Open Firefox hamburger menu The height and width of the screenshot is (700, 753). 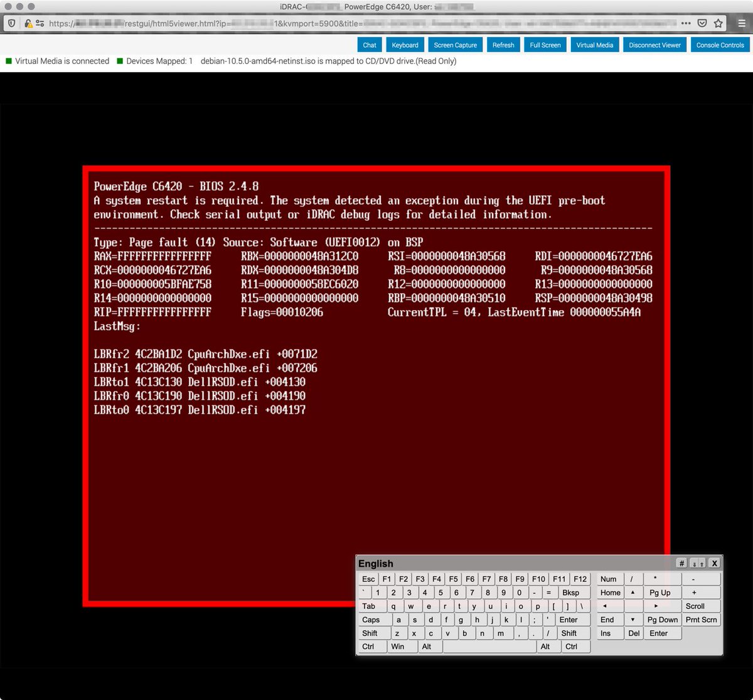pyautogui.click(x=742, y=23)
